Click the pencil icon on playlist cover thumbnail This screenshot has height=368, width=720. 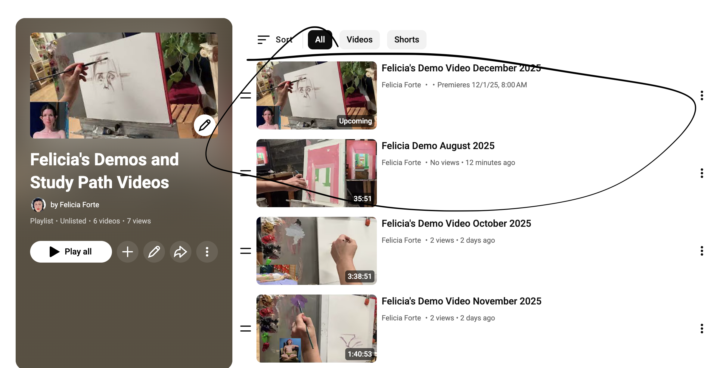204,125
